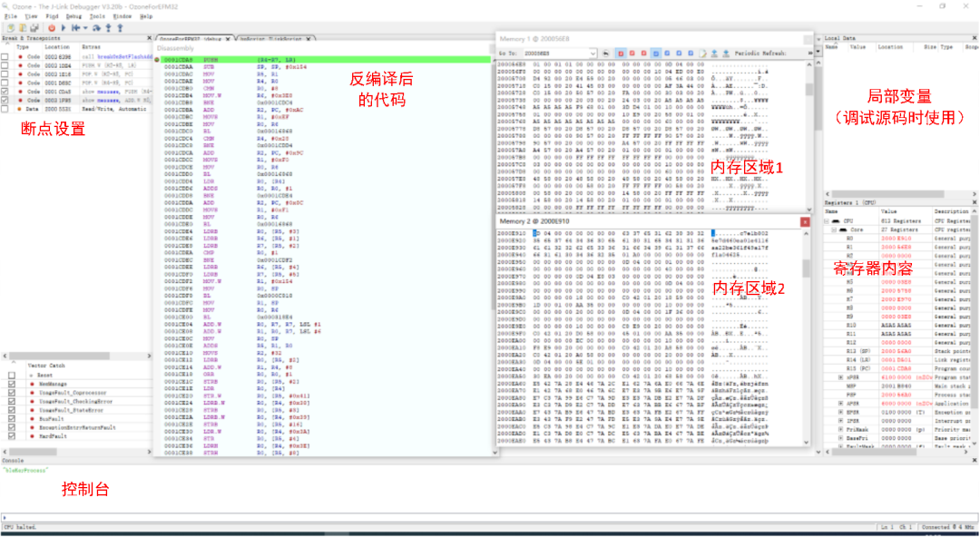
Task: Close the Console panel
Action: pos(975,461)
